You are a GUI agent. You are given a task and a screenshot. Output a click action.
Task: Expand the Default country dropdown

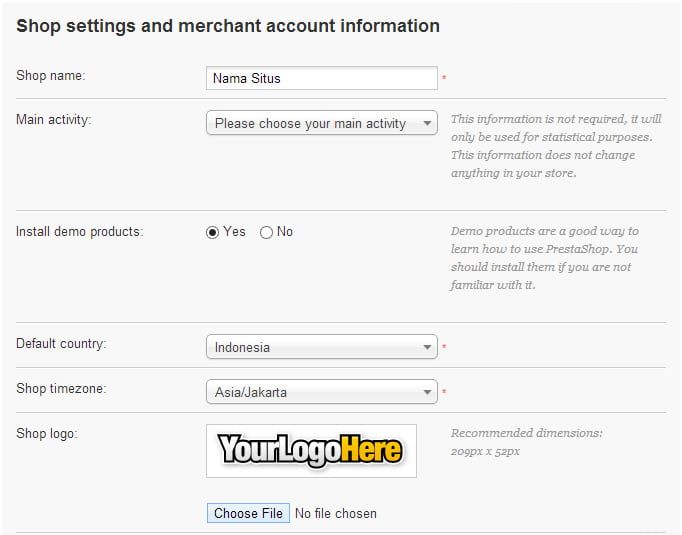(x=321, y=347)
